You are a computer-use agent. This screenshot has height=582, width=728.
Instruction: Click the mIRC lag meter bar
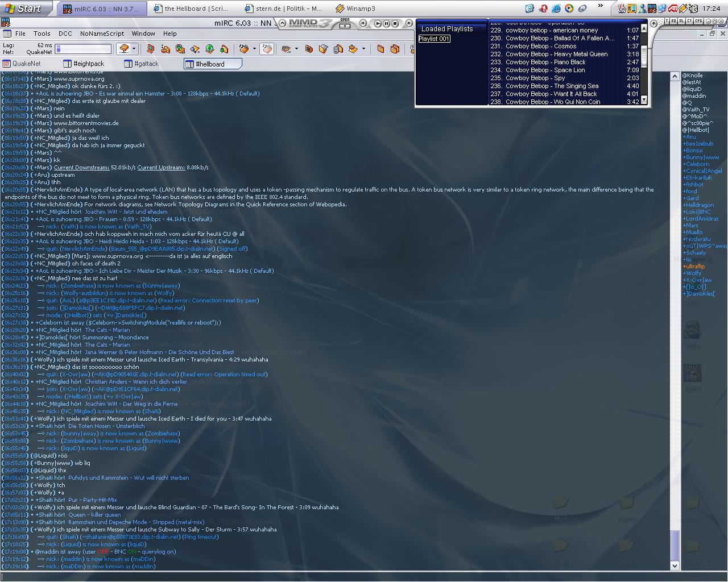click(x=84, y=49)
